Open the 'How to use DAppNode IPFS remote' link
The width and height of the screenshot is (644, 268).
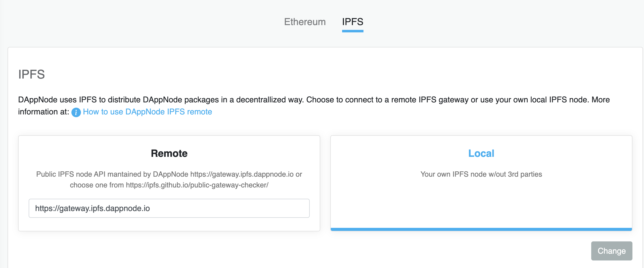147,112
